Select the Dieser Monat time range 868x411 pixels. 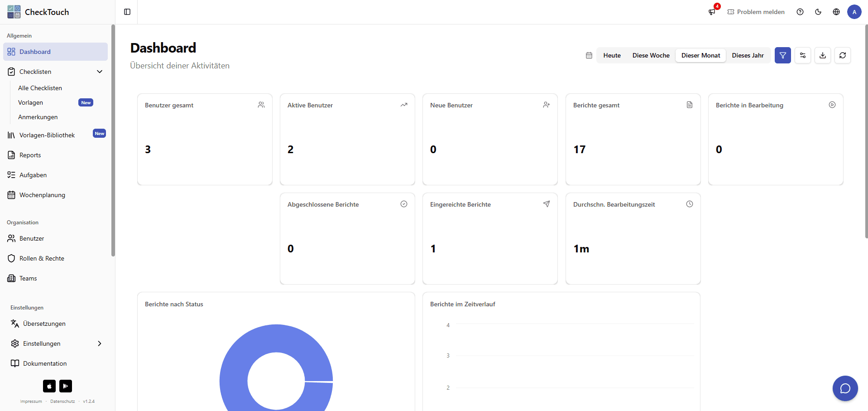(701, 55)
